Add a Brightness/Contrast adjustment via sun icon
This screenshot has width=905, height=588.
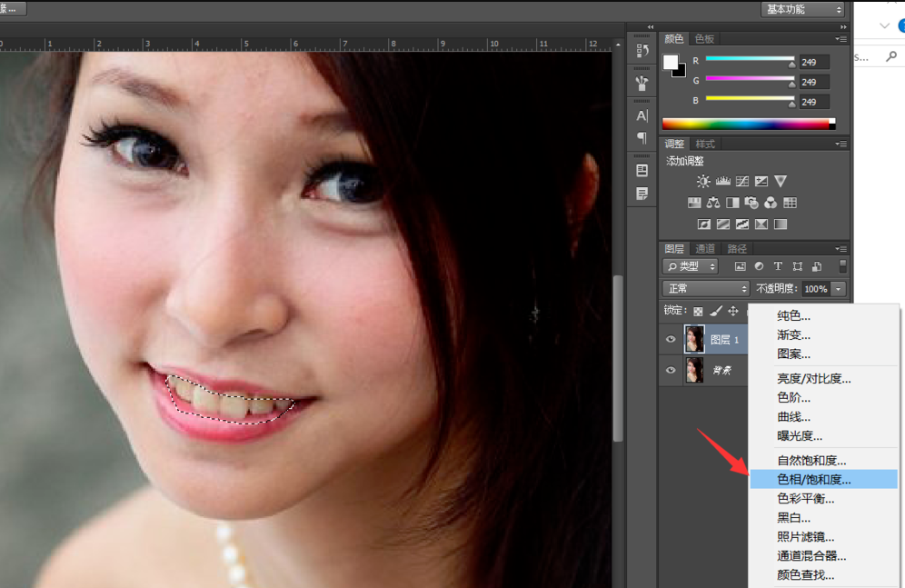[703, 182]
